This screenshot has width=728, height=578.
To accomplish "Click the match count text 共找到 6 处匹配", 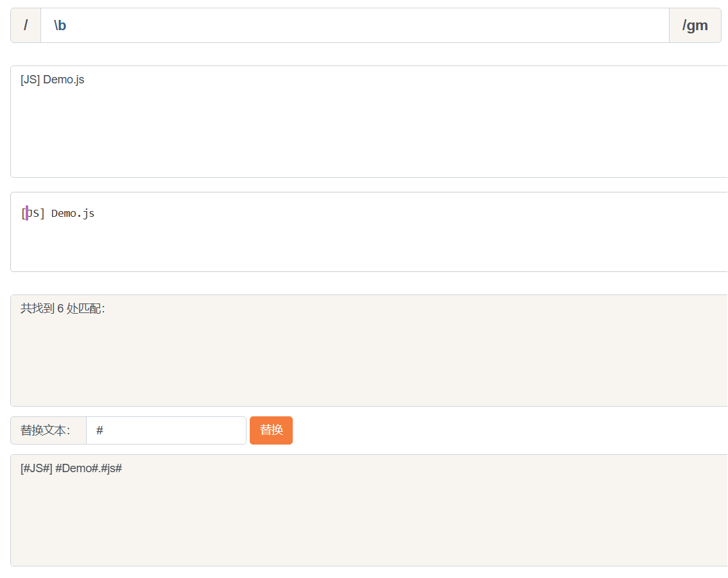I will click(62, 309).
